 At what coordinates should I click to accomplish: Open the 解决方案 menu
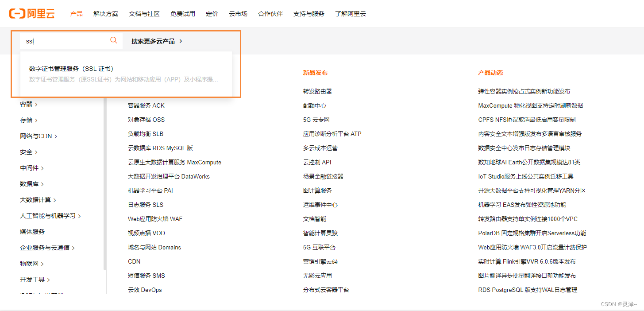coord(106,14)
